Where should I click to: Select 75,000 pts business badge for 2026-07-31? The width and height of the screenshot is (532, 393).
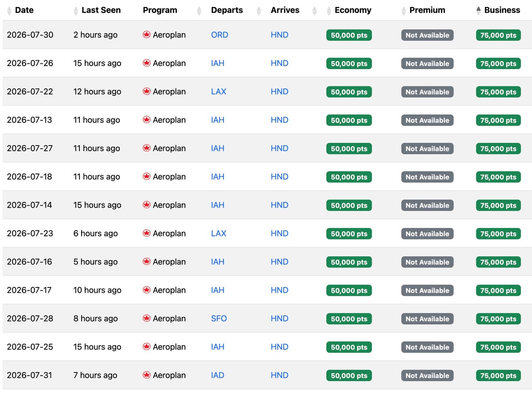point(498,376)
